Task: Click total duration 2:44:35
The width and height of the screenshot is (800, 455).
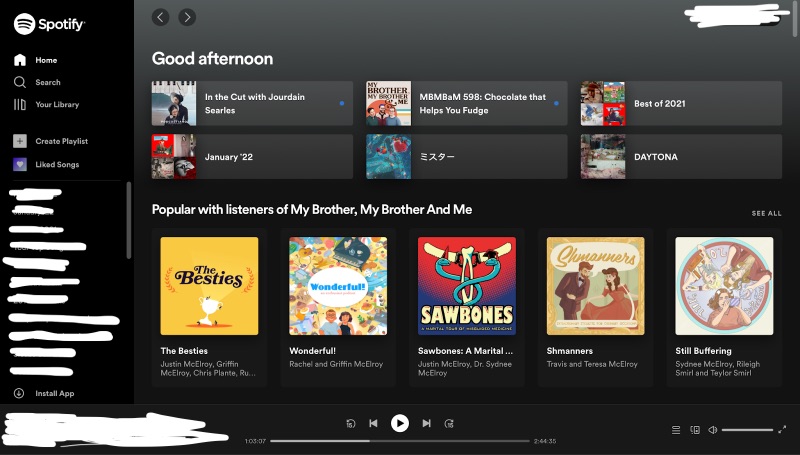Action: [545, 441]
